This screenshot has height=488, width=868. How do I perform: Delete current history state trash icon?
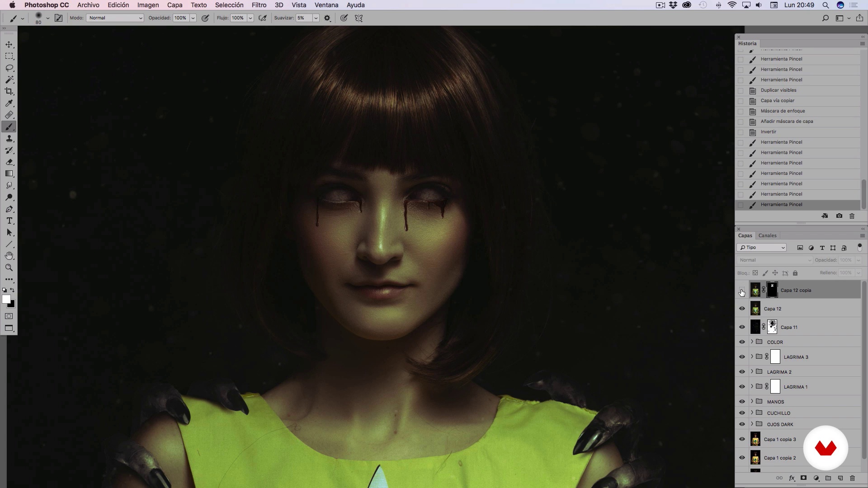pos(852,216)
